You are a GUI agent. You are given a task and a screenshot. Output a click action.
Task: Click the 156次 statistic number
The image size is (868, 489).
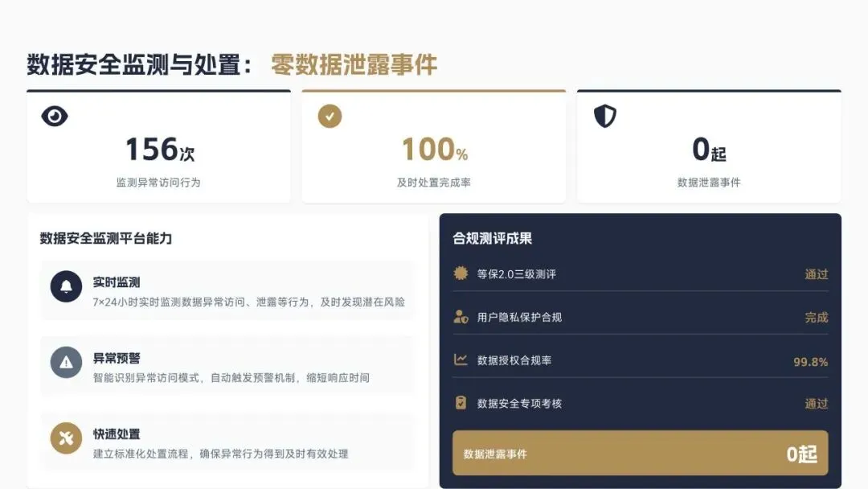[159, 150]
